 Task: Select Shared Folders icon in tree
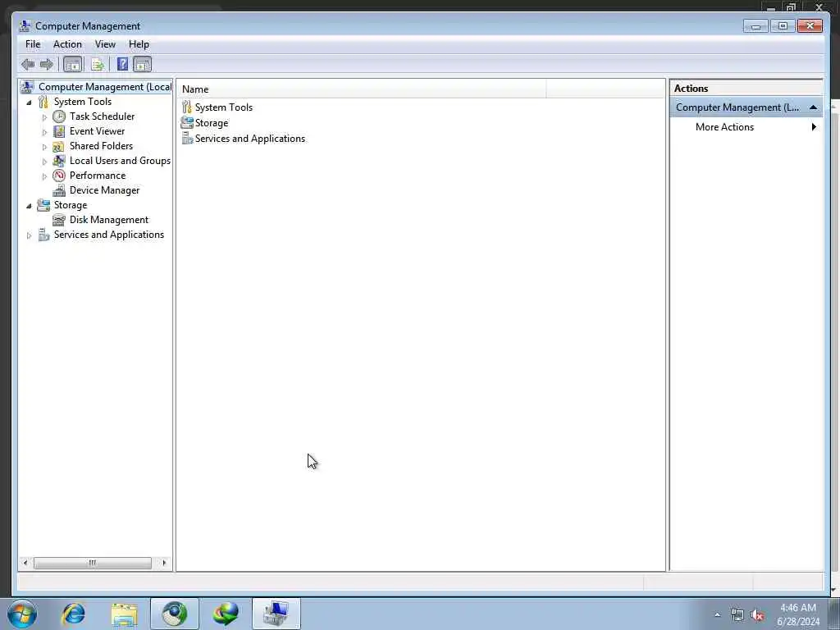point(58,146)
